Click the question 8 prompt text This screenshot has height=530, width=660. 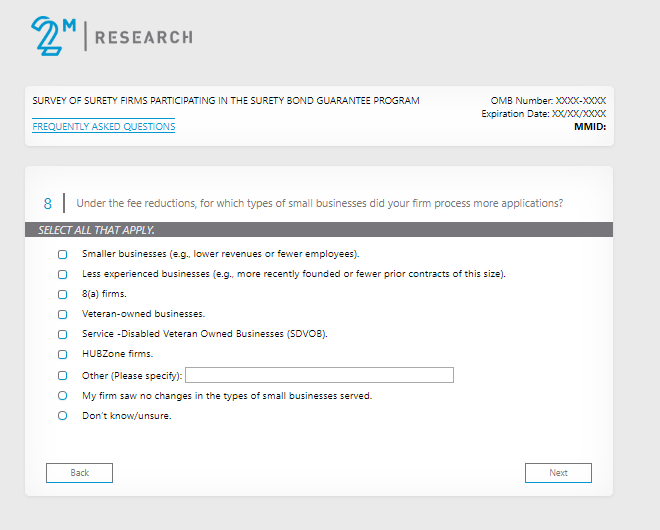[319, 204]
